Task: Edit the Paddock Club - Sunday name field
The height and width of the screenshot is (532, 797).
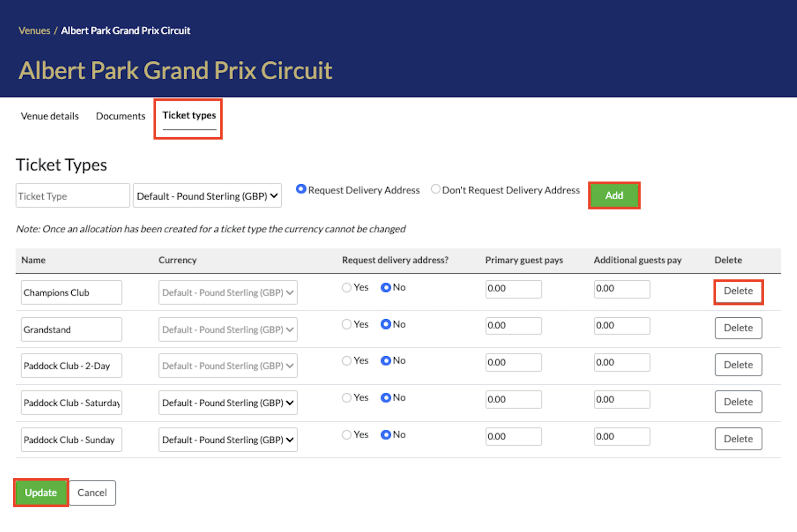Action: tap(71, 440)
